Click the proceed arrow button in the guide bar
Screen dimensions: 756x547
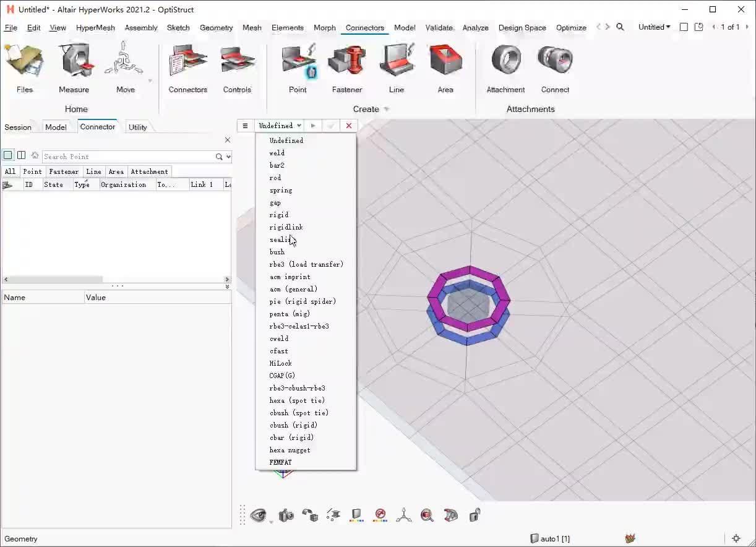click(313, 125)
